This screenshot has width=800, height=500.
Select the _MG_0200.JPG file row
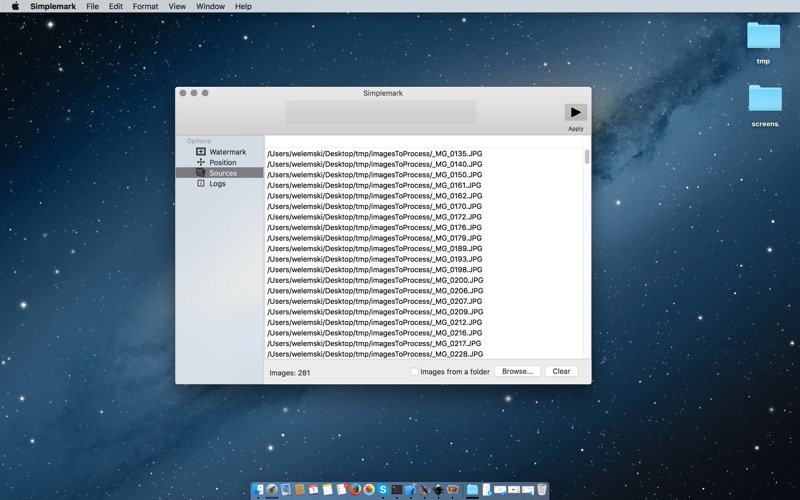tap(375, 280)
